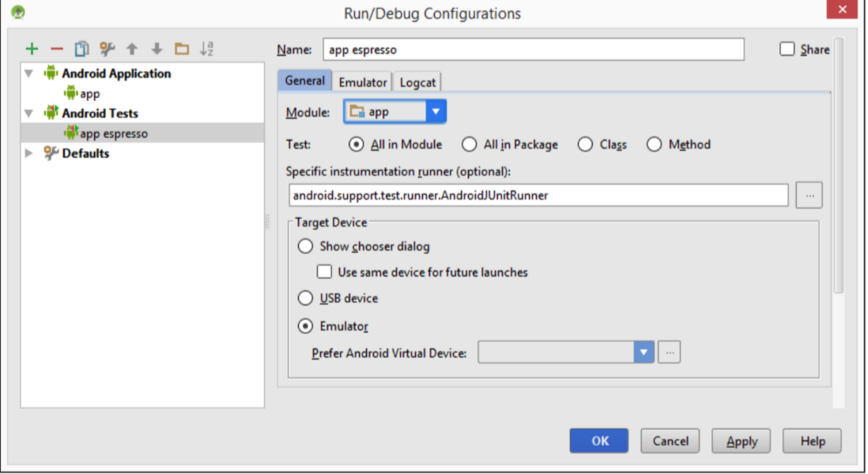Create new folder for configurations
868x474 pixels.
pyautogui.click(x=182, y=49)
